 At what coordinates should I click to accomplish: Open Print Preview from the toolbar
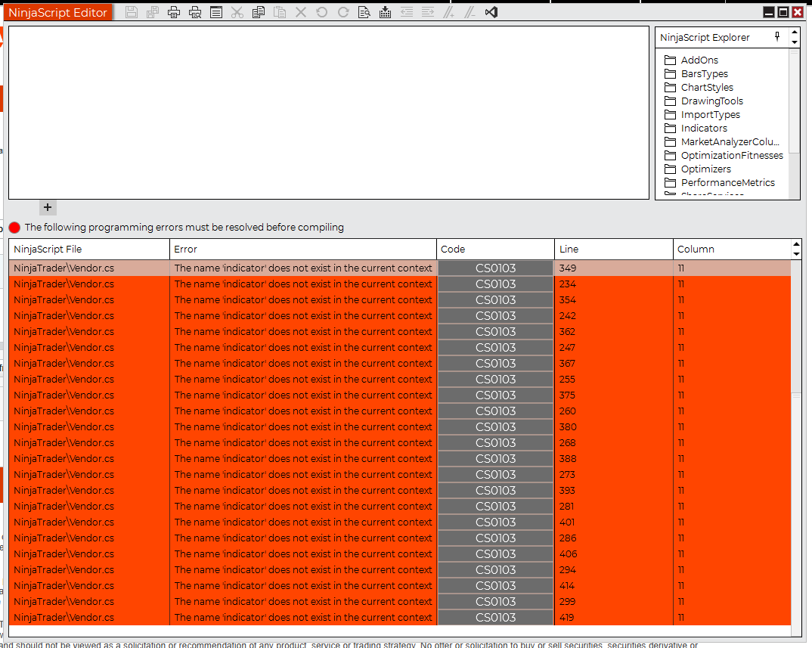click(195, 12)
